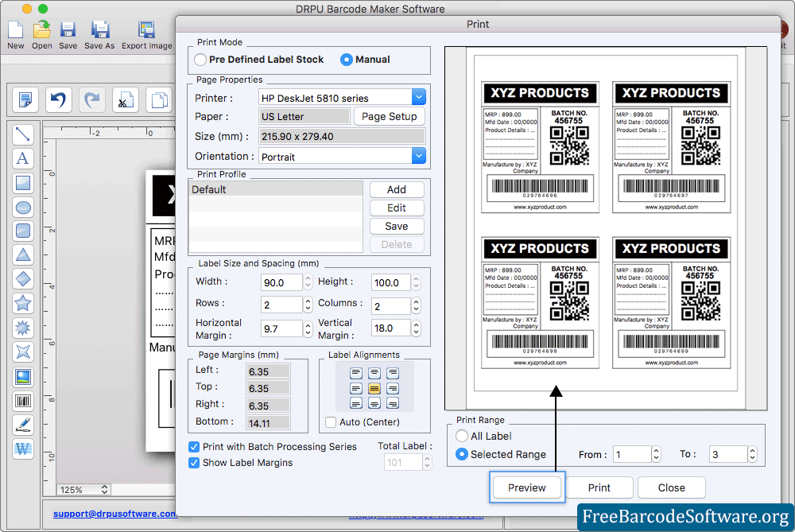Select the Line drawing tool

coord(23,134)
